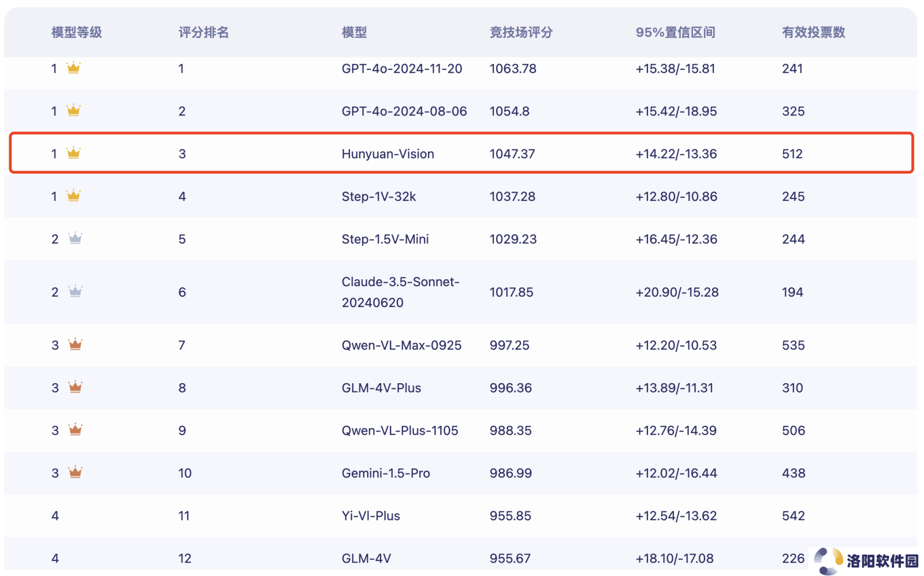Select the Gemini-1.5-Pro model name

pos(386,474)
